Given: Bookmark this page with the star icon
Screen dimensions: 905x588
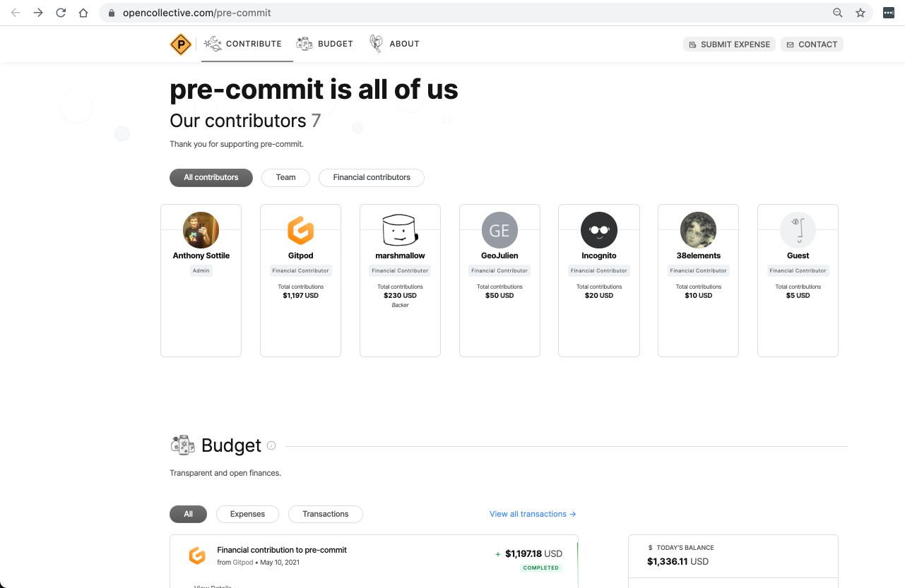Looking at the screenshot, I should 860,13.
